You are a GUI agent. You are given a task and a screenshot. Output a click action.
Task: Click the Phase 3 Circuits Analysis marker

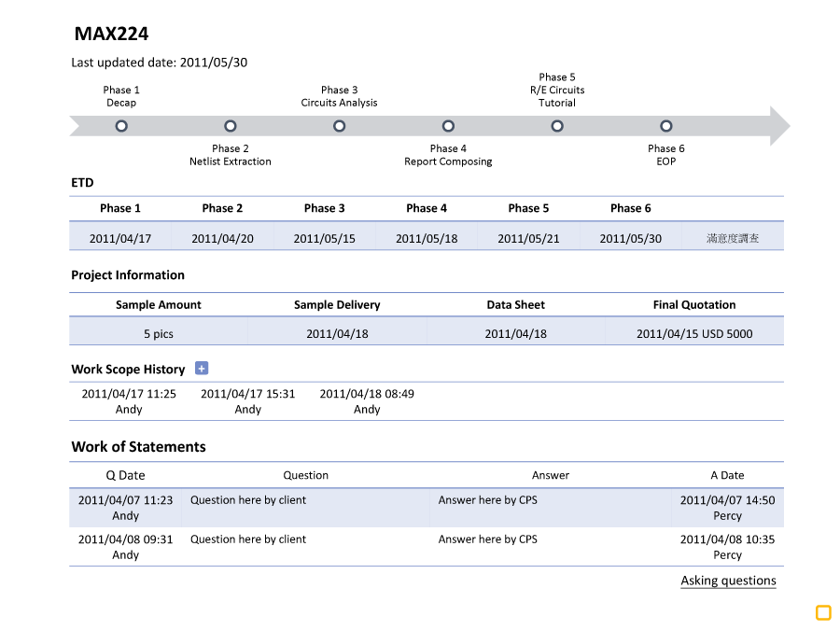point(340,126)
